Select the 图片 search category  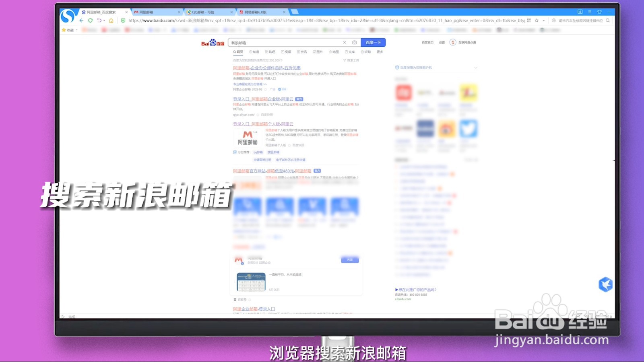[318, 52]
